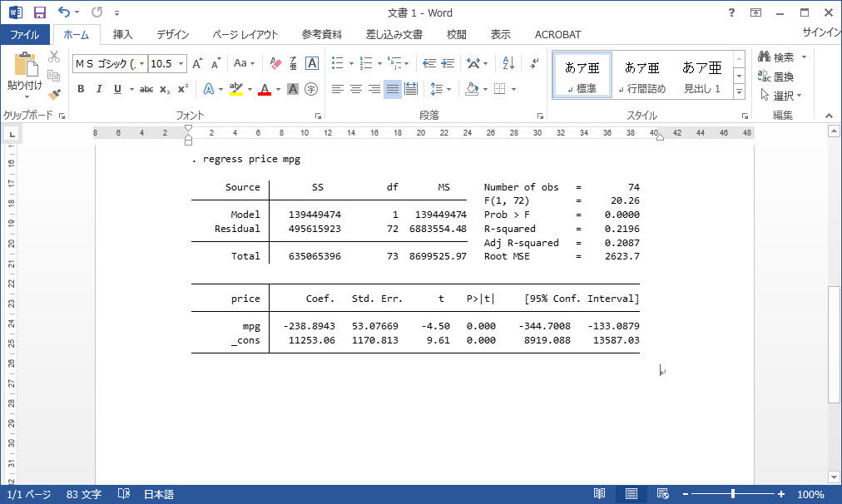This screenshot has height=504, width=842.
Task: Activate the Format Painter brush
Action: pyautogui.click(x=54, y=95)
